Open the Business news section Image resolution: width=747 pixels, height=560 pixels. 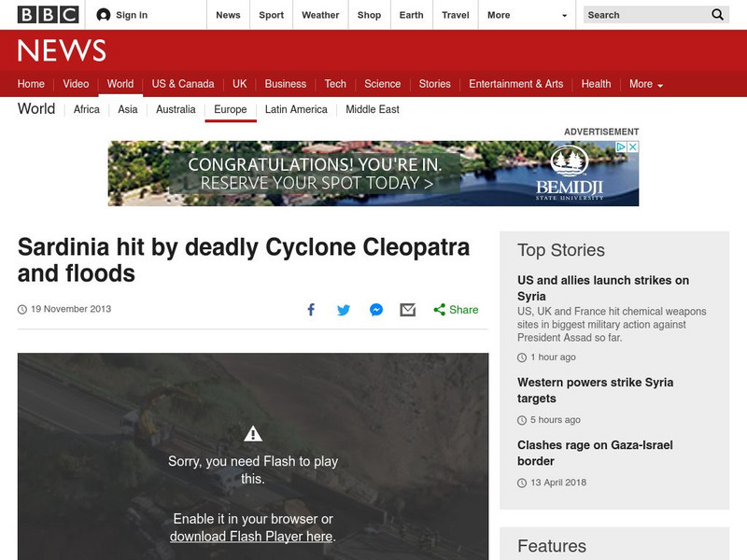pos(285,84)
